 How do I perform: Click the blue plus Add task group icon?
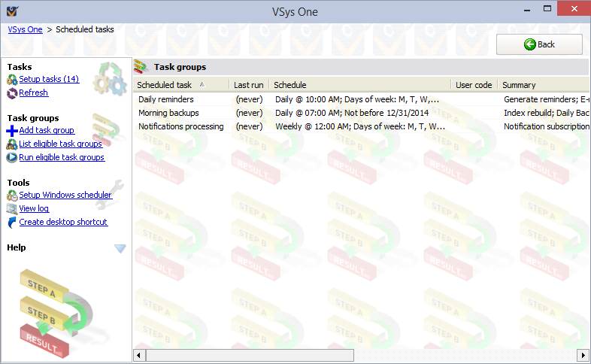(x=12, y=131)
